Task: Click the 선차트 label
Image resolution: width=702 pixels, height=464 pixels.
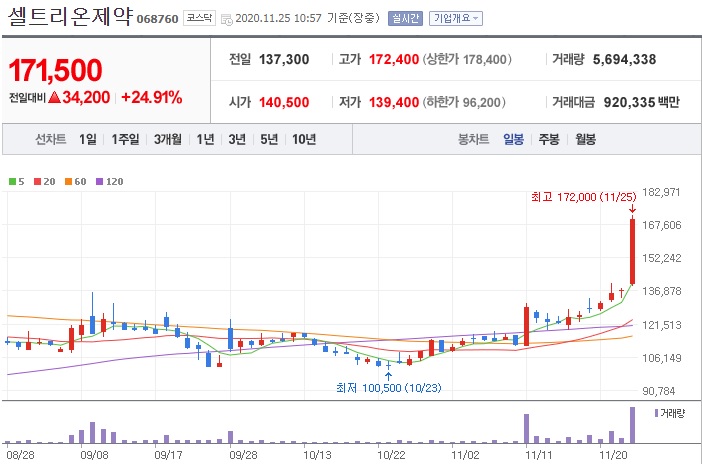Action: pos(51,139)
